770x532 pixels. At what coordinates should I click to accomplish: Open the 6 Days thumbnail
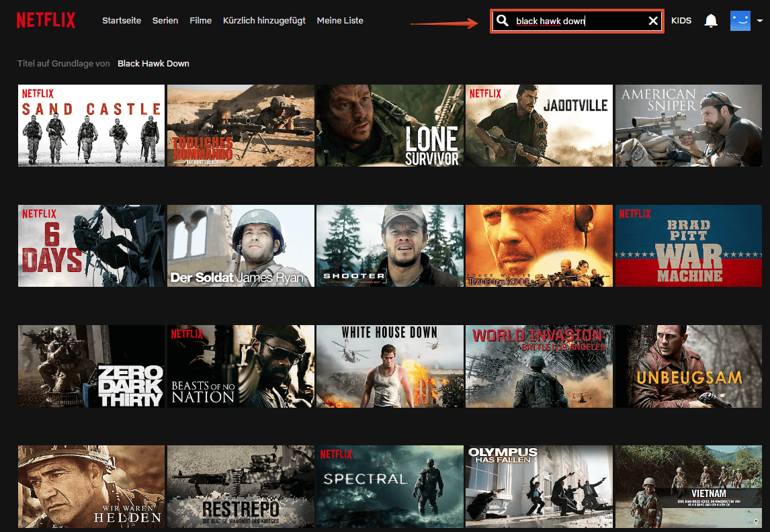coord(91,246)
